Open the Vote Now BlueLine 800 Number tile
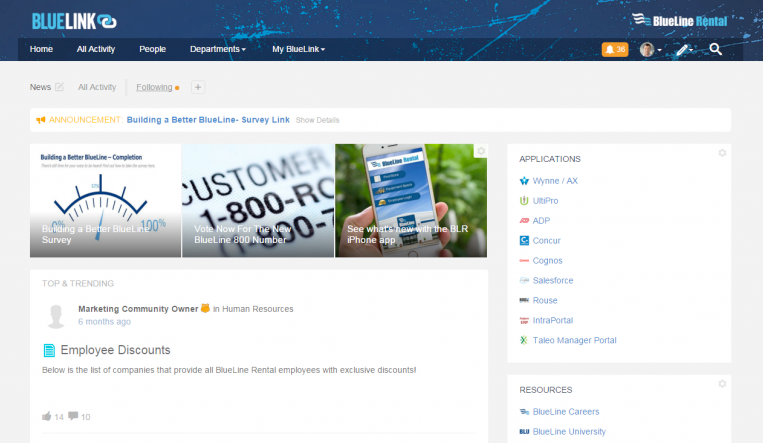The image size is (763, 443). pos(258,201)
